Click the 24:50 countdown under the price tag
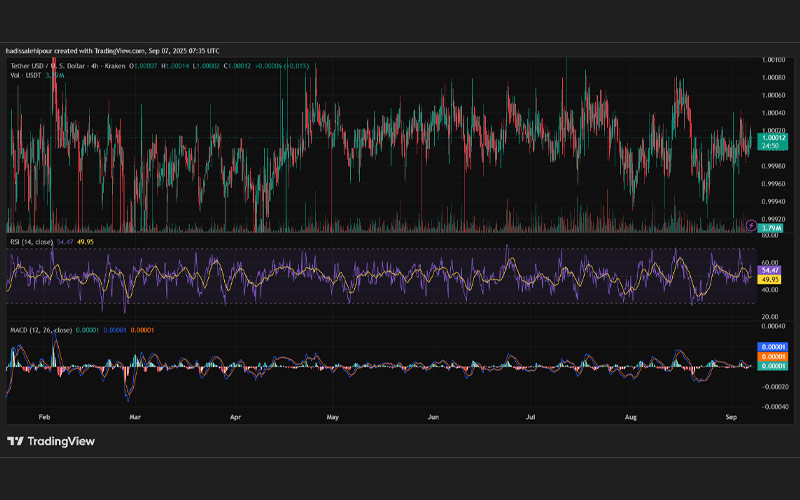 point(770,146)
